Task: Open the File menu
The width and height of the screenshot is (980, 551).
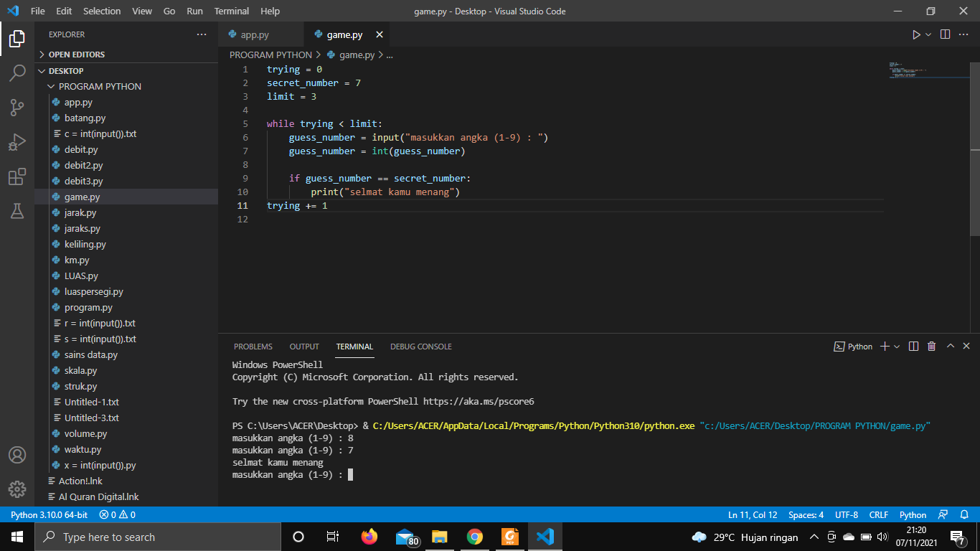Action: [x=38, y=11]
